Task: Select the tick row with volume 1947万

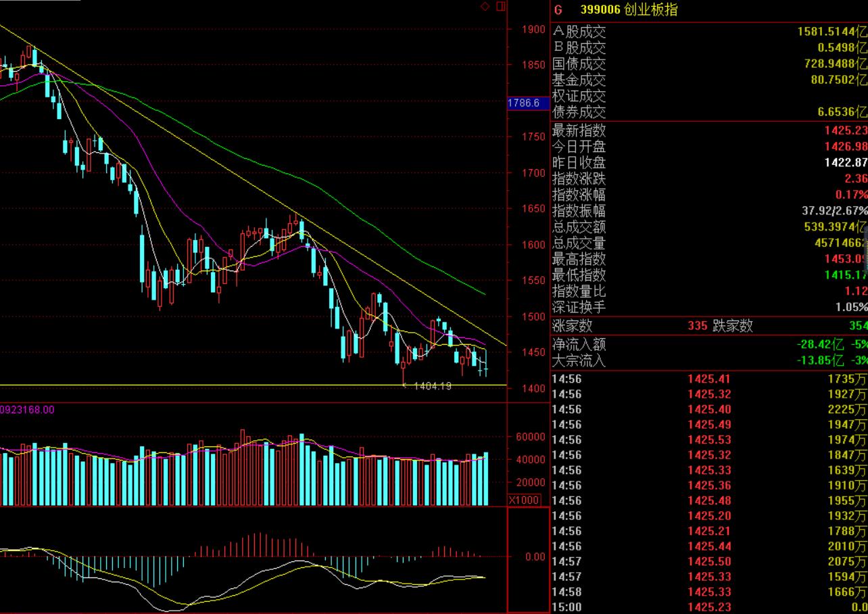Action: click(x=710, y=425)
